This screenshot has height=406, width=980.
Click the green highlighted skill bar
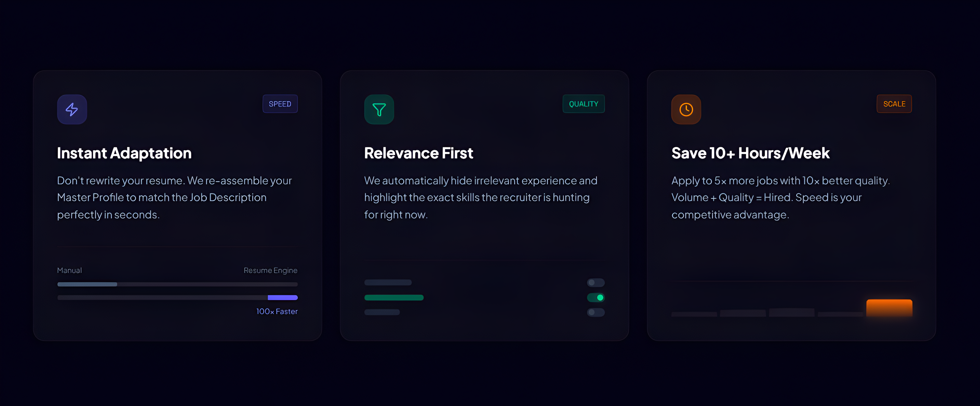click(x=394, y=298)
